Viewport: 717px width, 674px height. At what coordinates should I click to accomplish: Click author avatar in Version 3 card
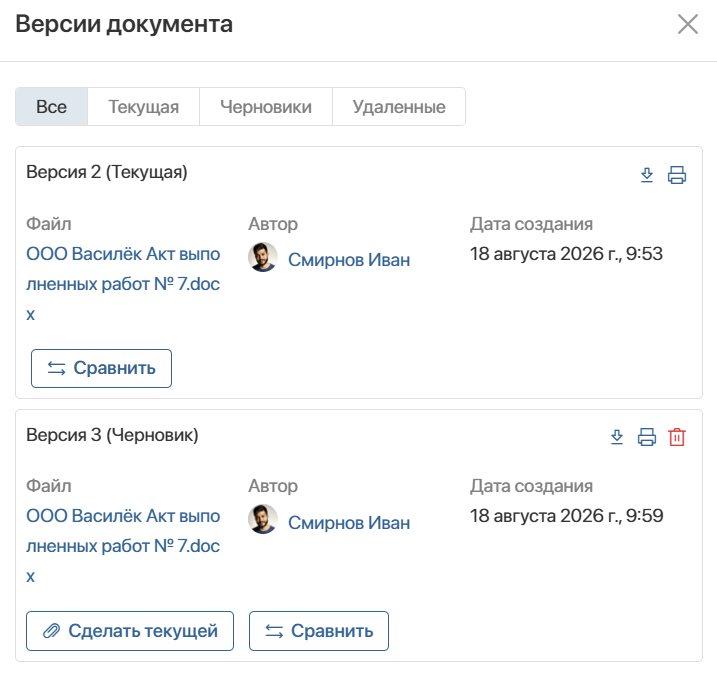tap(263, 519)
